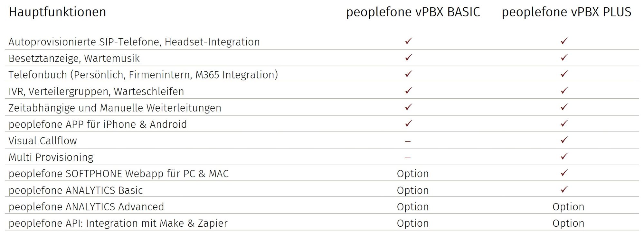Click the Visual Callflow feature label
Screen dimensions: 644x236
[x=43, y=141]
